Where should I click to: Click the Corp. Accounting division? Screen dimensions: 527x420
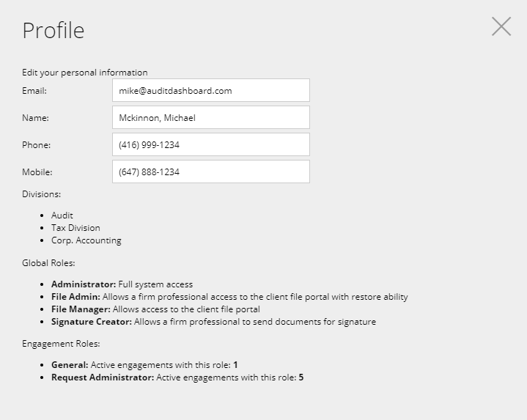(x=86, y=240)
